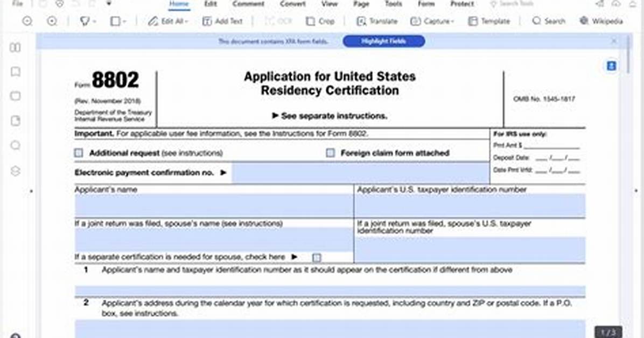Expand the Capture dropdown
Image resolution: width=644 pixels, height=338 pixels.
tap(452, 22)
